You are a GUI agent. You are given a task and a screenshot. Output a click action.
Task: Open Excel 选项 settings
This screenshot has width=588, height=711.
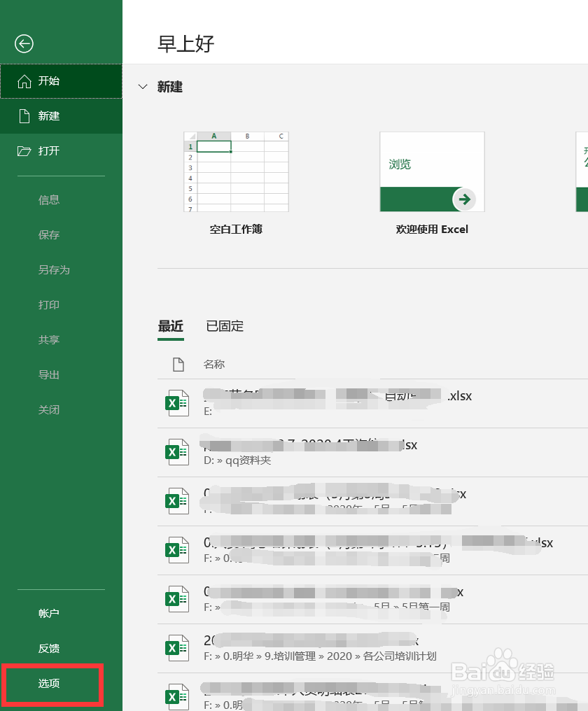click(x=49, y=685)
